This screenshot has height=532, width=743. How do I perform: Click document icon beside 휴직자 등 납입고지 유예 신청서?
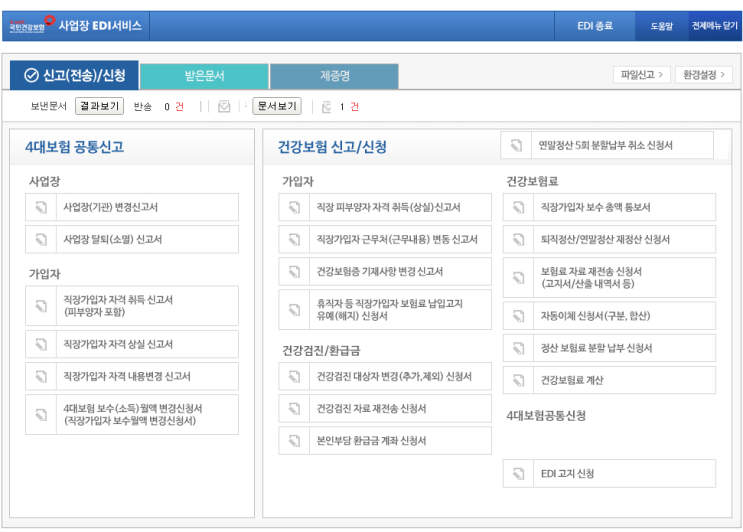click(x=294, y=310)
